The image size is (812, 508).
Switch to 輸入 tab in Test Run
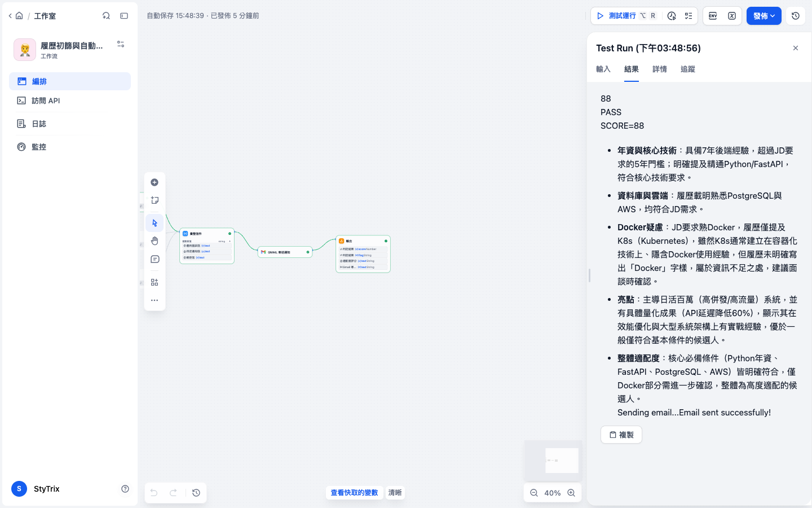[x=603, y=69]
